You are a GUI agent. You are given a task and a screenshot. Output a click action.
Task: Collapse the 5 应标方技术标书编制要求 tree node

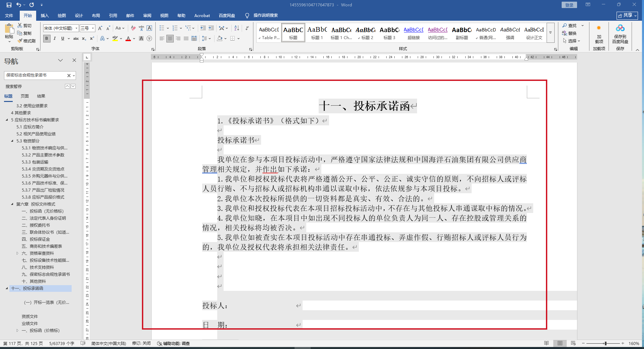(7, 120)
